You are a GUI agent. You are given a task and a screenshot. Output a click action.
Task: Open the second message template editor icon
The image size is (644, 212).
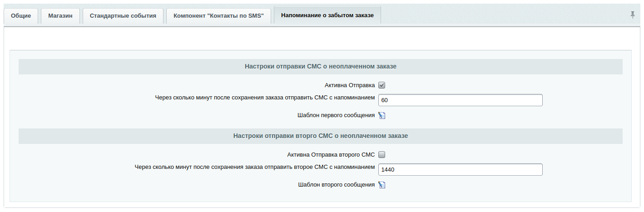click(x=381, y=185)
